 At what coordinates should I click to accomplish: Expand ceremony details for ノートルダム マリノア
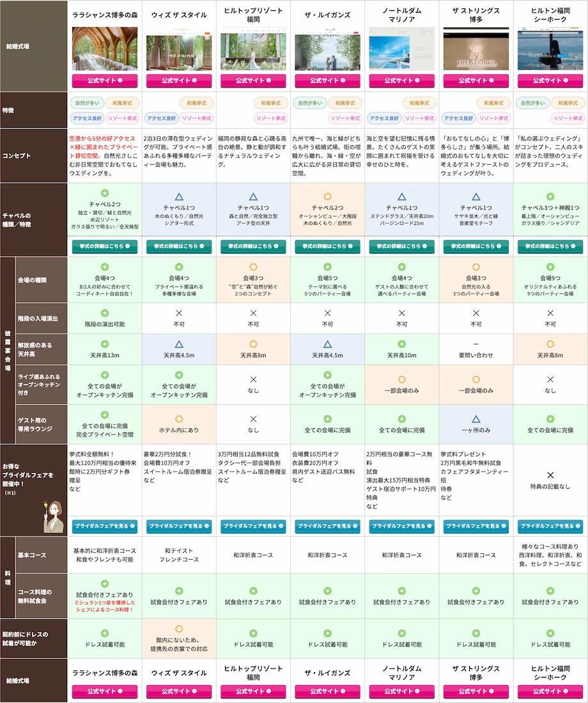[401, 245]
